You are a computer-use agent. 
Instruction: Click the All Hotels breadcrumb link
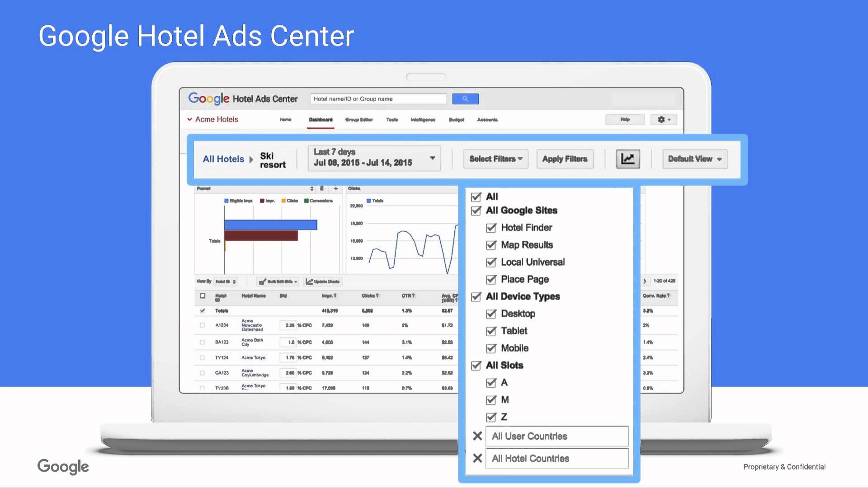click(x=223, y=159)
